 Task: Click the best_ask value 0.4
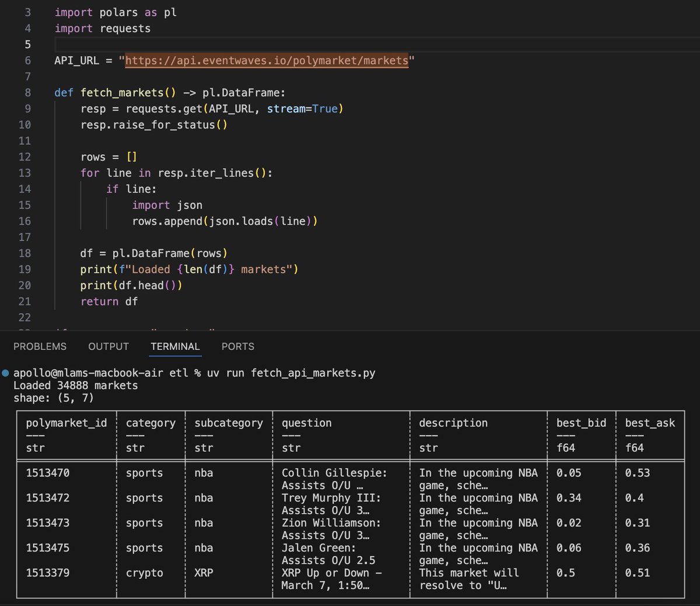(635, 498)
